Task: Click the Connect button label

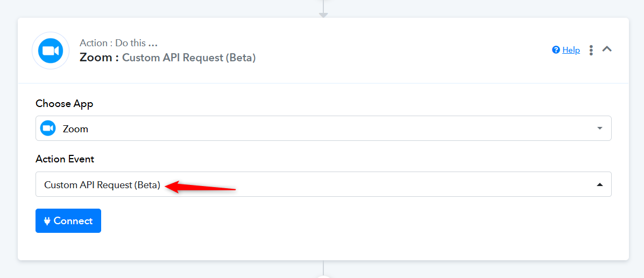Action: click(x=73, y=221)
